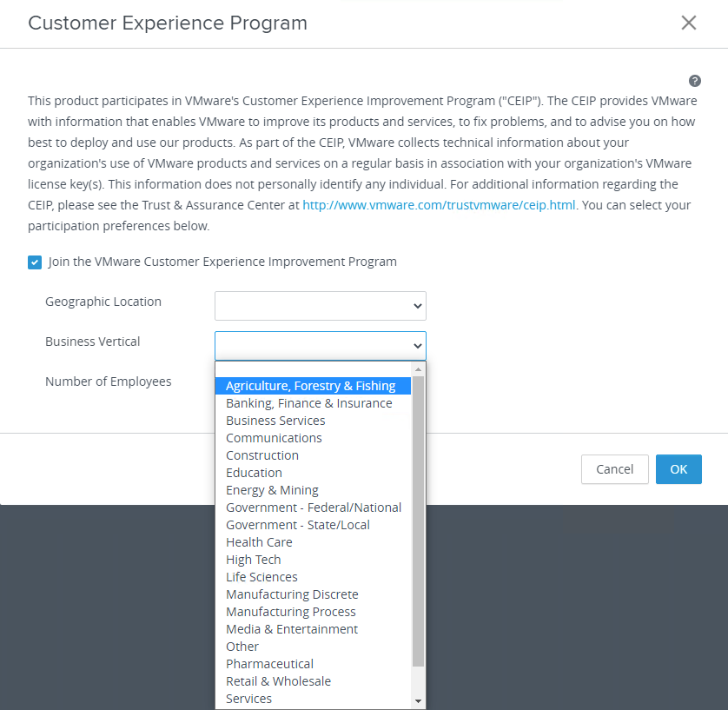Collapse the Business Vertical dropdown
Screen dimensions: 728x710
[x=321, y=346]
